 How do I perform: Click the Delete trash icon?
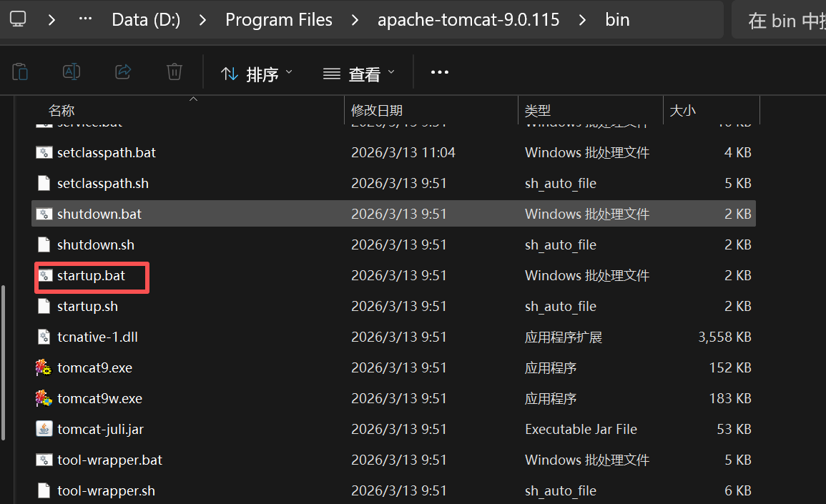[x=174, y=71]
